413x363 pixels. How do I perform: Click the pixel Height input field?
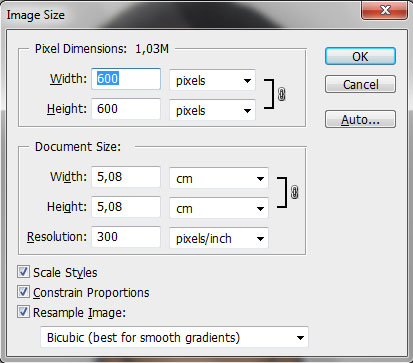(126, 109)
